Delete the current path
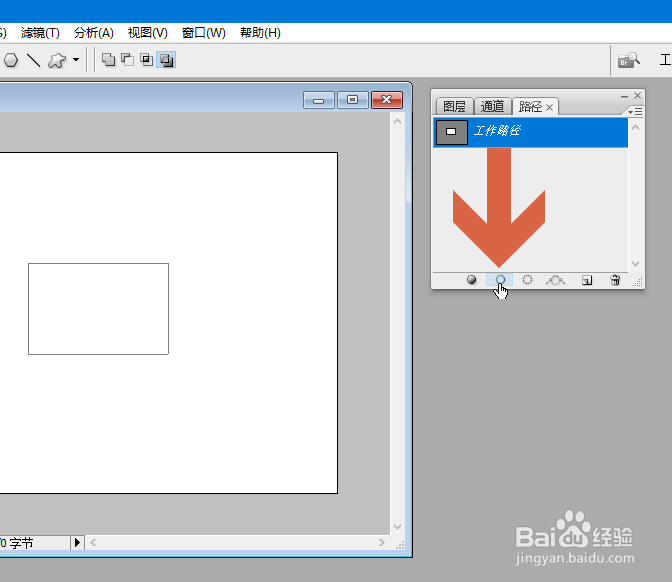 pos(615,280)
